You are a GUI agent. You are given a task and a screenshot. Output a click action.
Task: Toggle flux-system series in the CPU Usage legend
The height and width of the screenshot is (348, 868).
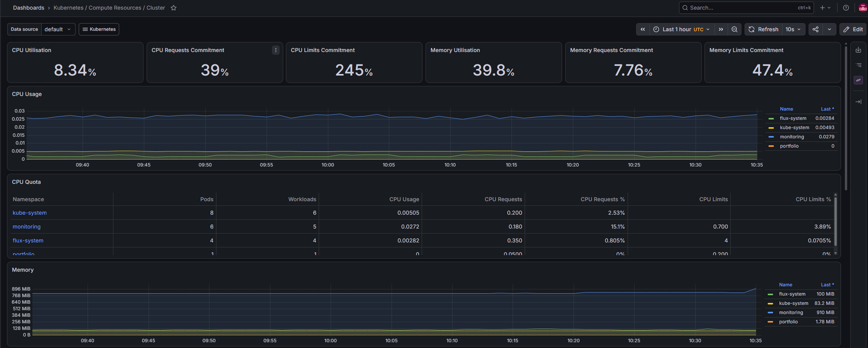click(x=793, y=118)
